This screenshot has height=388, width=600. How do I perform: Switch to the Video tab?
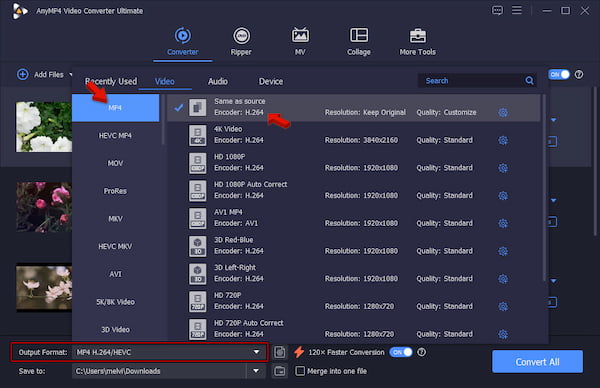(x=165, y=81)
